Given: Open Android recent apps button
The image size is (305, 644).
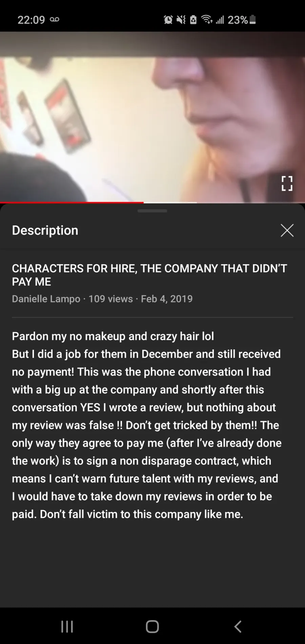Looking at the screenshot, I should pos(67,626).
